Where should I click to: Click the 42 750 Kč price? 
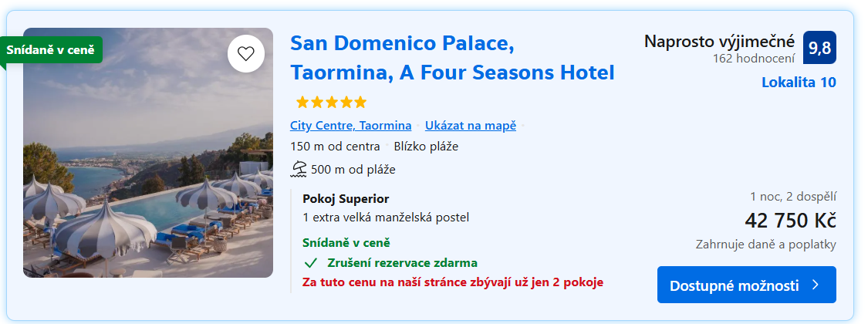point(790,221)
